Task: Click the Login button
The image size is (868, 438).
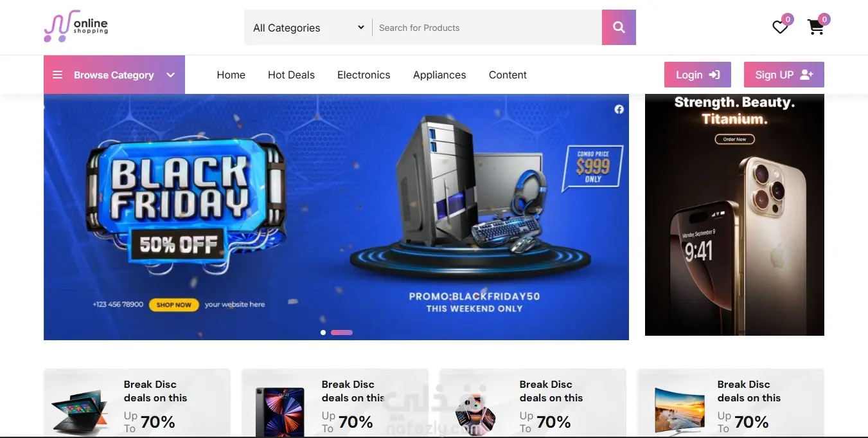Action: [x=698, y=75]
